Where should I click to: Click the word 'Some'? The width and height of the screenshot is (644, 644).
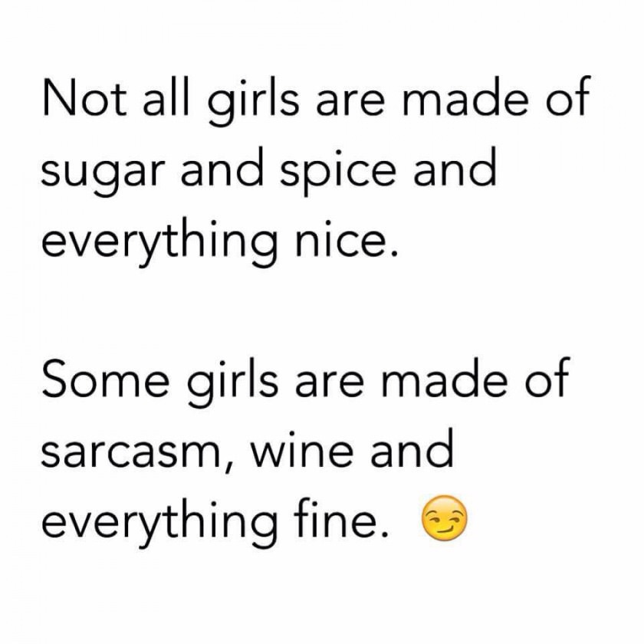click(x=106, y=378)
